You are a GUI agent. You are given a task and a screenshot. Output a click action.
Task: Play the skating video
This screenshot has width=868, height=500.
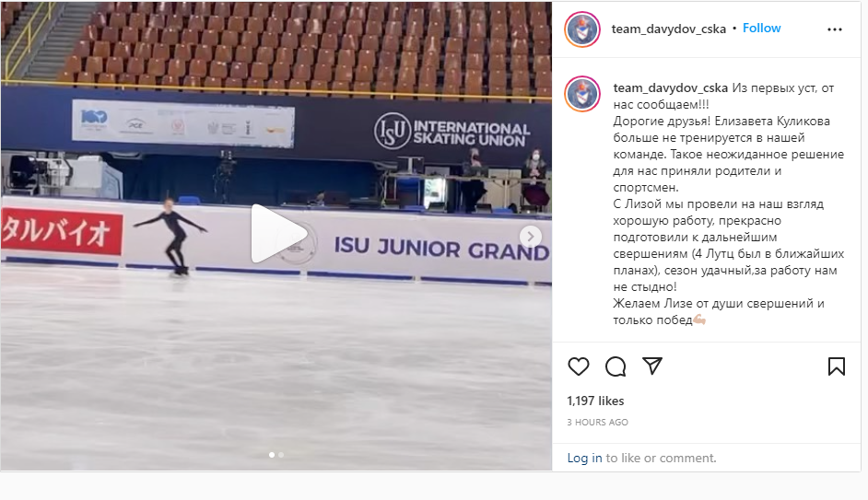278,234
